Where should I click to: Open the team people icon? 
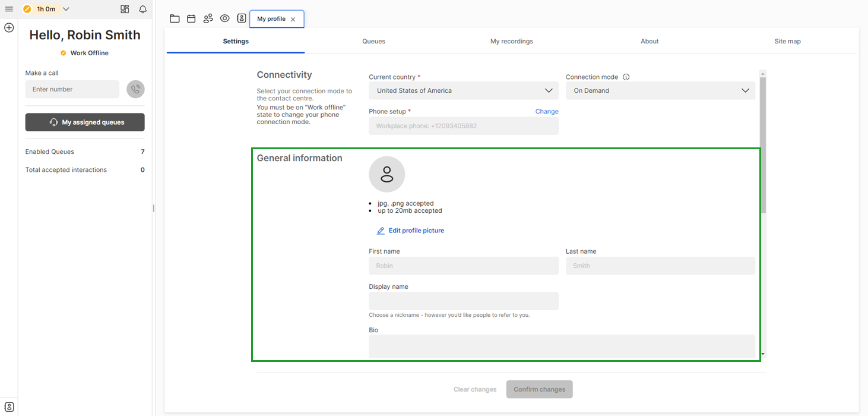click(x=208, y=18)
